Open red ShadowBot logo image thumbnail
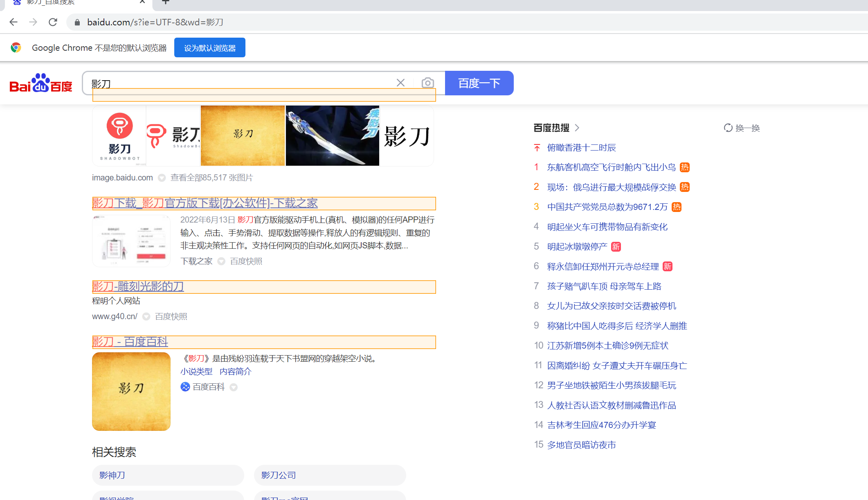The height and width of the screenshot is (500, 868). pyautogui.click(x=119, y=135)
